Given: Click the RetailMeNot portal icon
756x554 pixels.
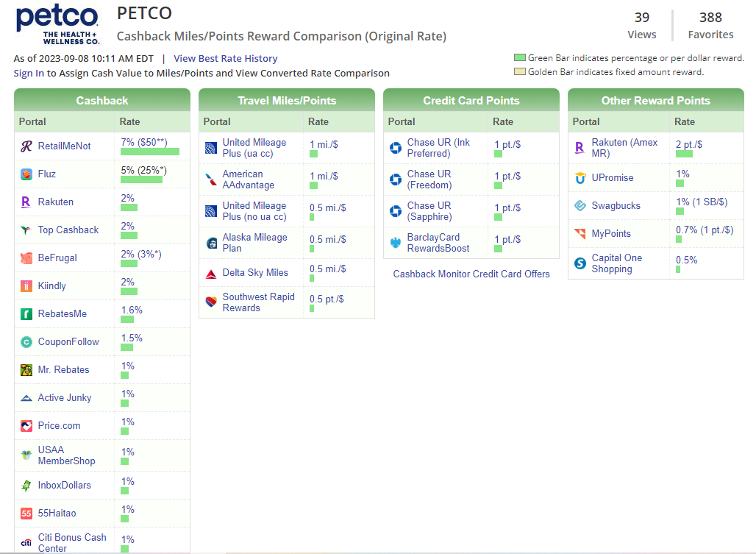Looking at the screenshot, I should pos(26,146).
